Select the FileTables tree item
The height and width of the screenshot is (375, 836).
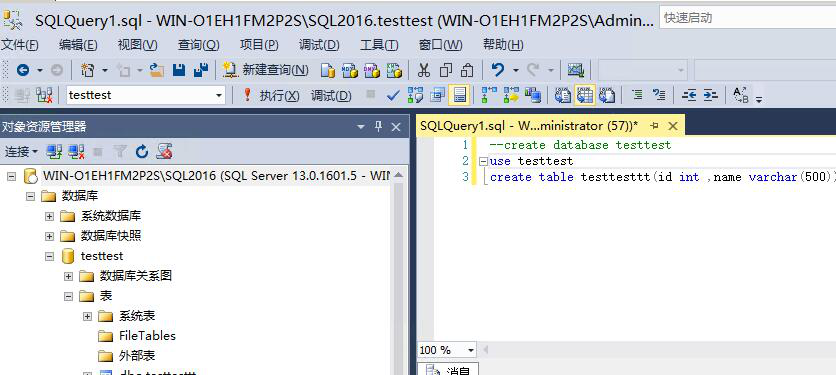147,336
